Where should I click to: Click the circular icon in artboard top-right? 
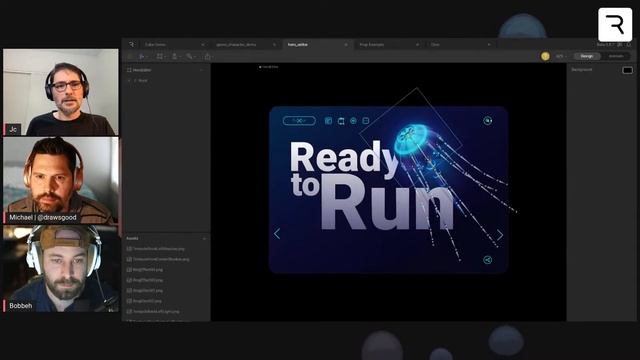pos(487,121)
